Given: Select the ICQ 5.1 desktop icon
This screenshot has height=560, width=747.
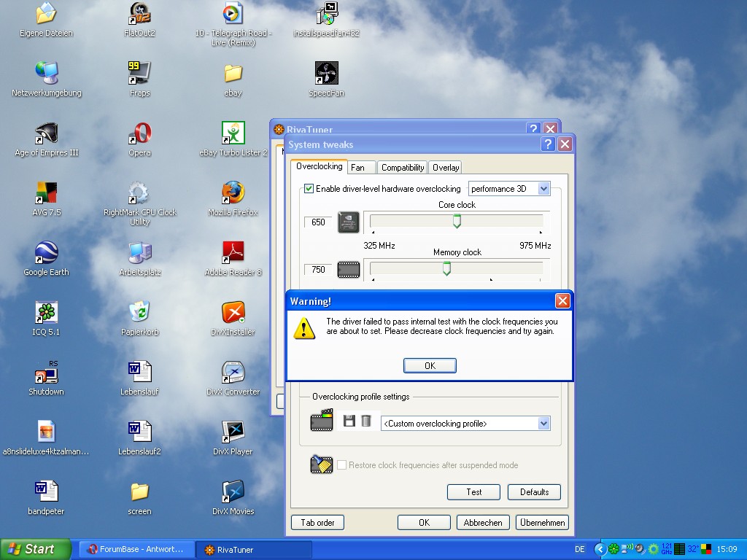Looking at the screenshot, I should 46,318.
